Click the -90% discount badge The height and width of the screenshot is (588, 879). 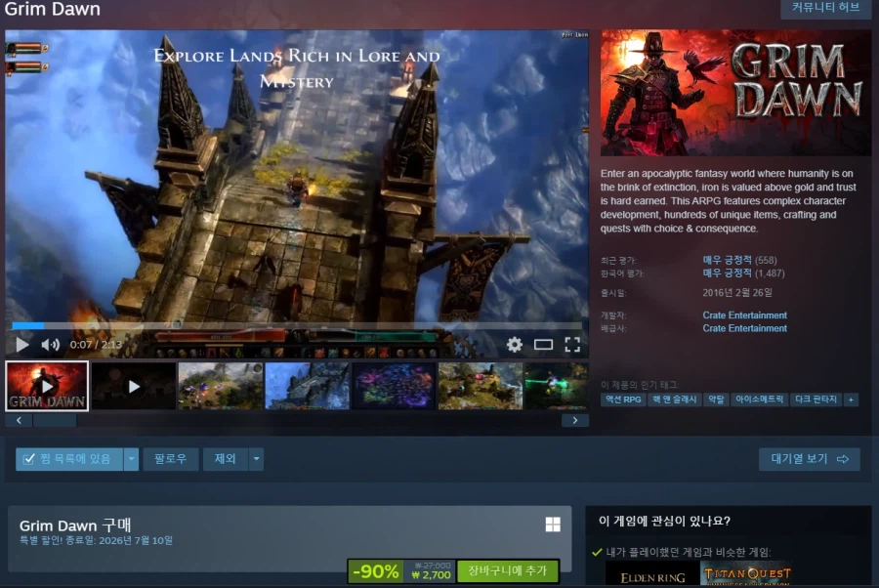pos(376,571)
